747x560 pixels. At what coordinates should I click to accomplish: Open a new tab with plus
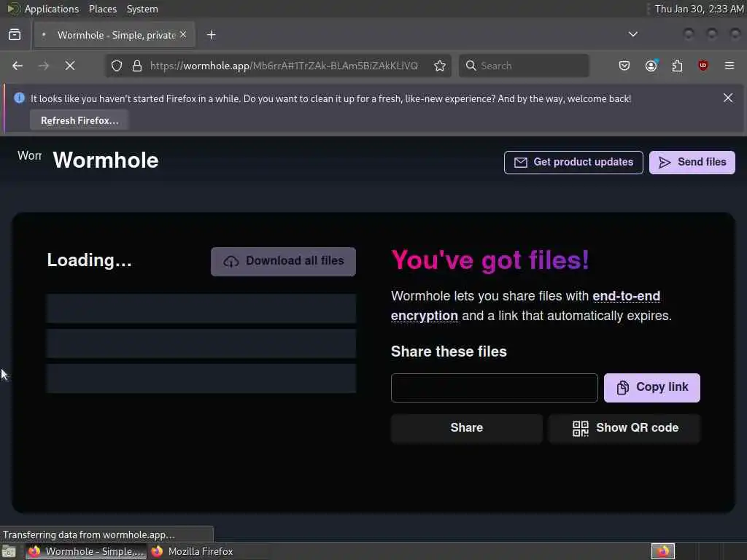click(211, 35)
